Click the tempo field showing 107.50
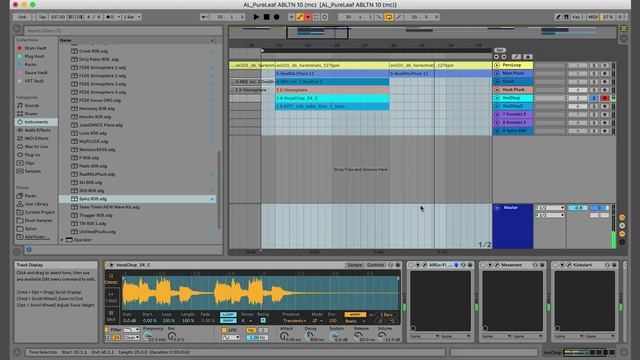This screenshot has height=360, width=640. point(58,17)
